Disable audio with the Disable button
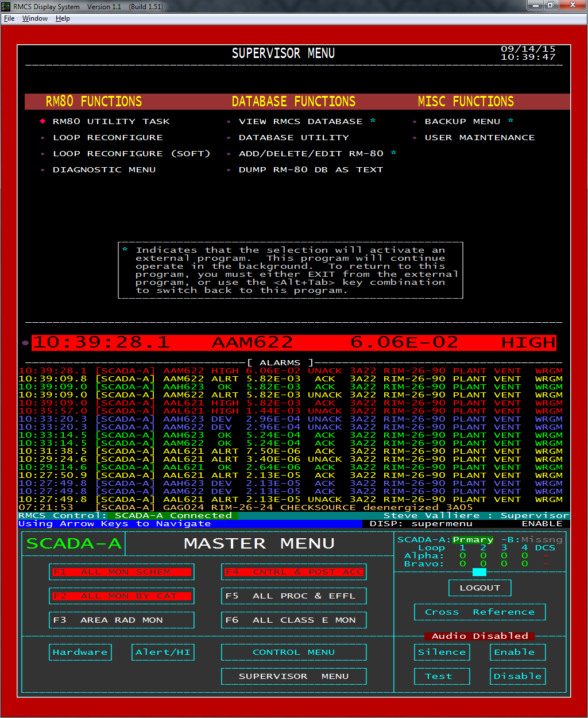This screenshot has width=588, height=718. coord(517,676)
